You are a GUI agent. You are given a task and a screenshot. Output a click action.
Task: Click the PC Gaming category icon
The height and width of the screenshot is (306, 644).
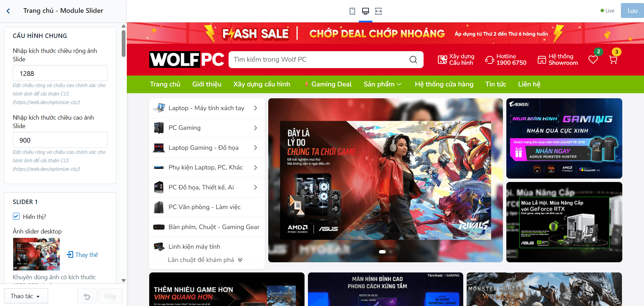tap(159, 128)
